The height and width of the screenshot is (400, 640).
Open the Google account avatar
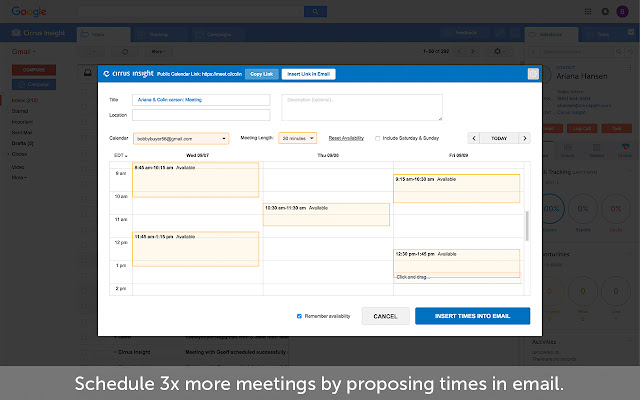click(x=622, y=11)
